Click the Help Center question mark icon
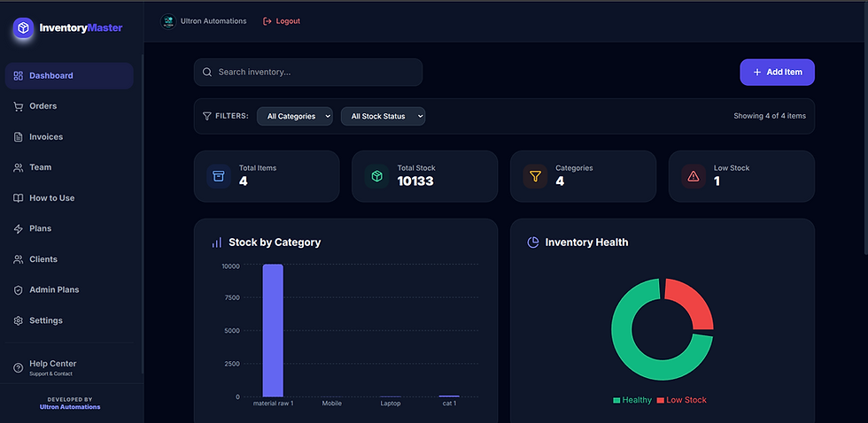Screen dimensions: 868x423 [19, 368]
